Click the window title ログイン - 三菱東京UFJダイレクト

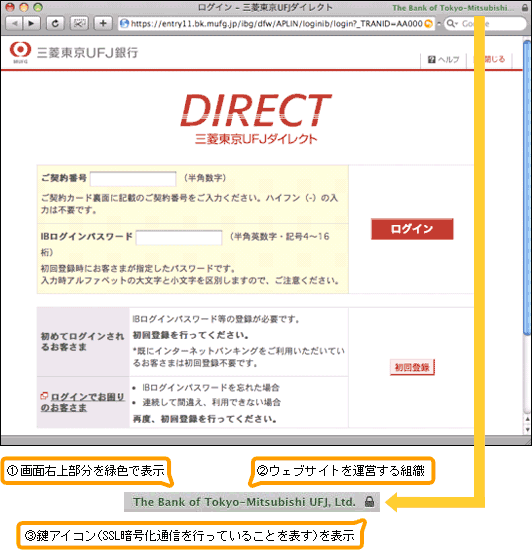coord(265,7)
